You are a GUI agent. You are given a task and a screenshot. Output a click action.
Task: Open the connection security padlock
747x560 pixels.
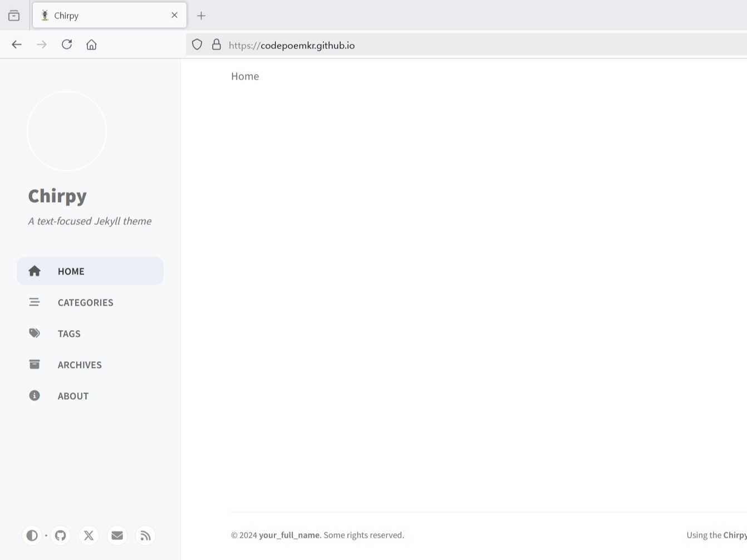tap(217, 45)
